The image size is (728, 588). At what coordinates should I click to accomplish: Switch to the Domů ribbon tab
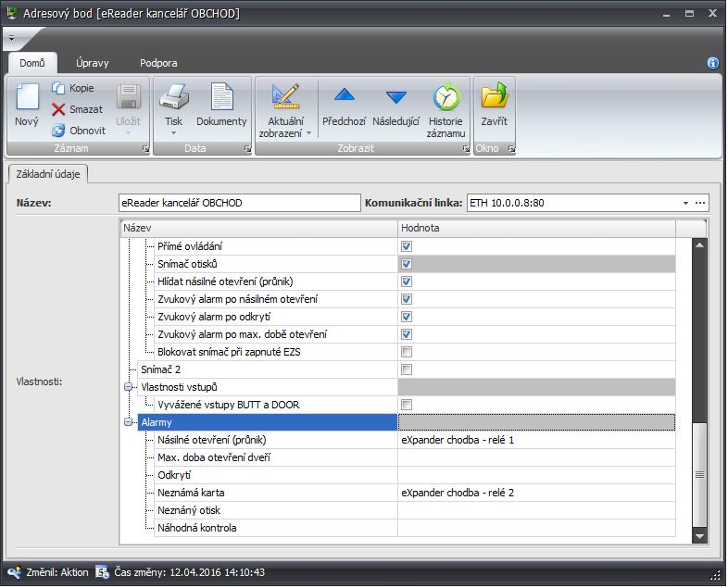pos(32,63)
